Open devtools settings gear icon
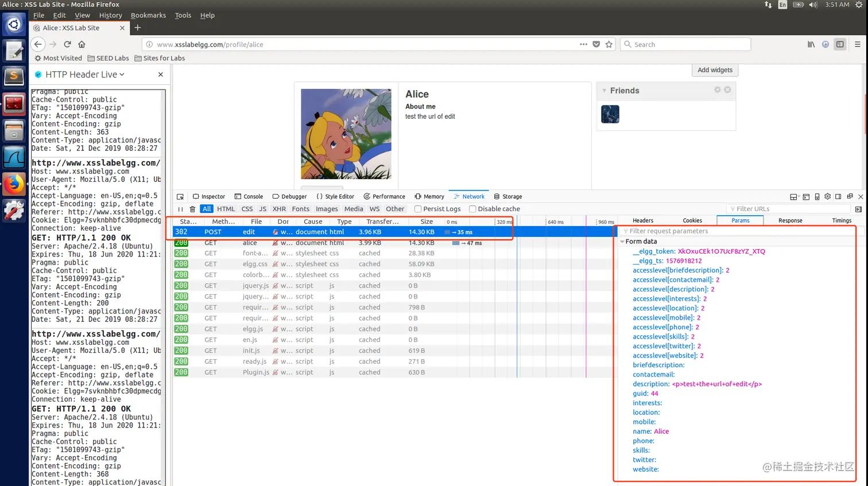Screen dimensions: 868x486 coord(827,196)
